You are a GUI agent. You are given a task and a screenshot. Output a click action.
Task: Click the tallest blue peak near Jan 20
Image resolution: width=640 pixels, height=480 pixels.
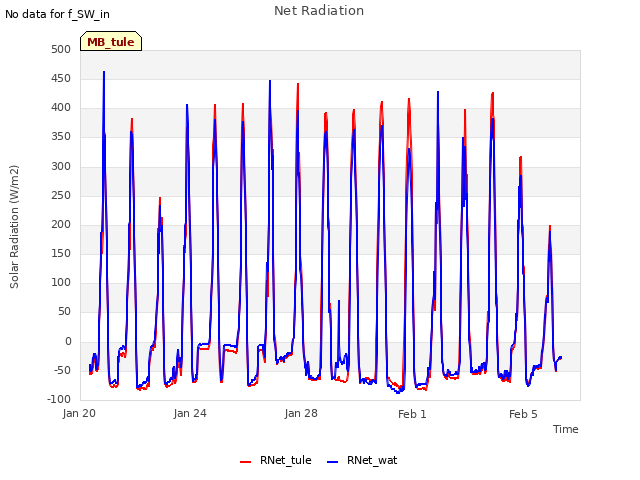pyautogui.click(x=104, y=73)
